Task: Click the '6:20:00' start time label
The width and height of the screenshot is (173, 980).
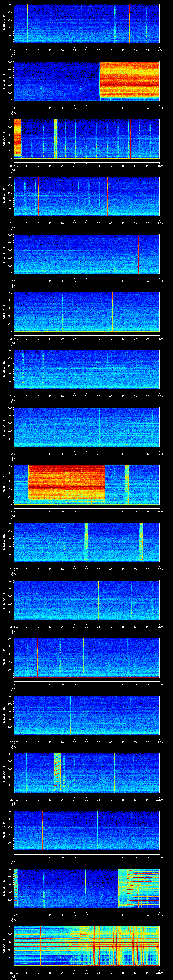Action: (x=14, y=742)
